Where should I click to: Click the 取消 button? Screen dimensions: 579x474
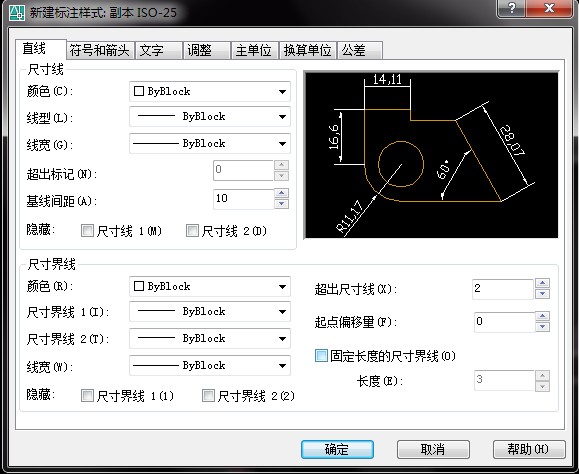tap(433, 449)
